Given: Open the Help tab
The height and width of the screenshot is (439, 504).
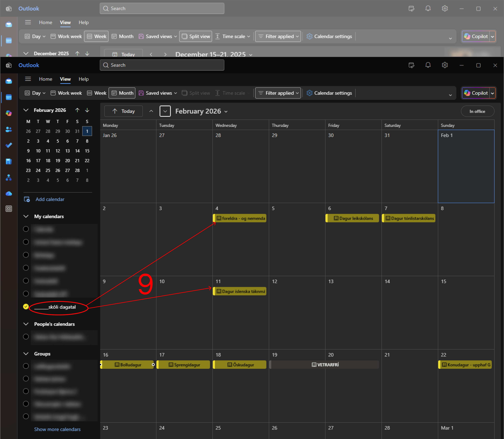Looking at the screenshot, I should coord(84,79).
